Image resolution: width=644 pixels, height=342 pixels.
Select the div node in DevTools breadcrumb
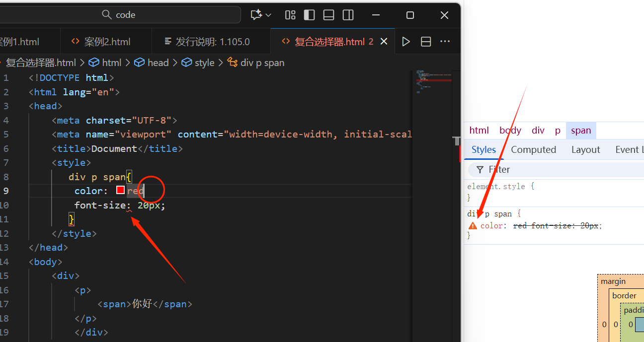click(538, 131)
